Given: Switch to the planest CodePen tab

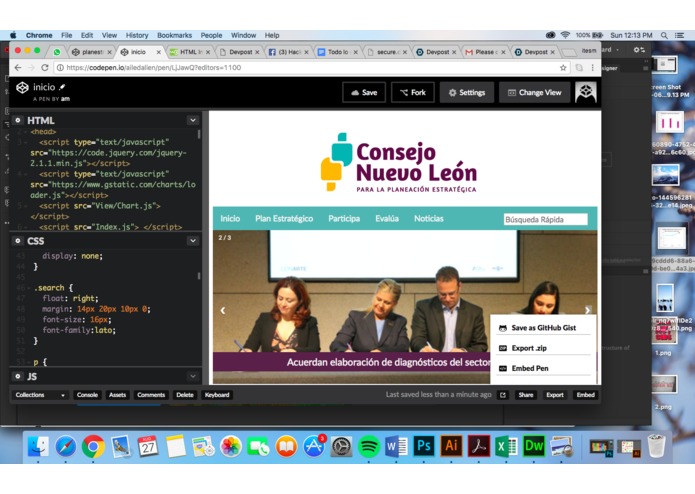Looking at the screenshot, I should click(x=92, y=52).
